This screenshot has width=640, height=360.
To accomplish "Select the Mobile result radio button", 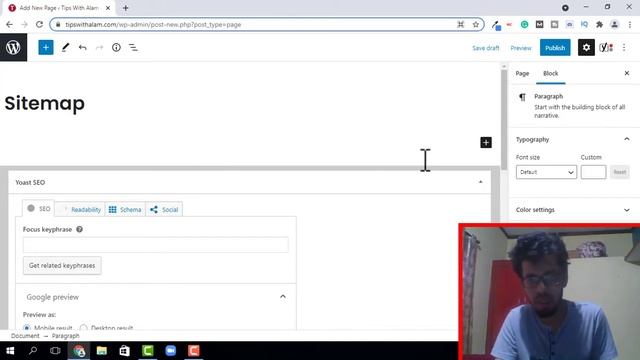I will 27,328.
